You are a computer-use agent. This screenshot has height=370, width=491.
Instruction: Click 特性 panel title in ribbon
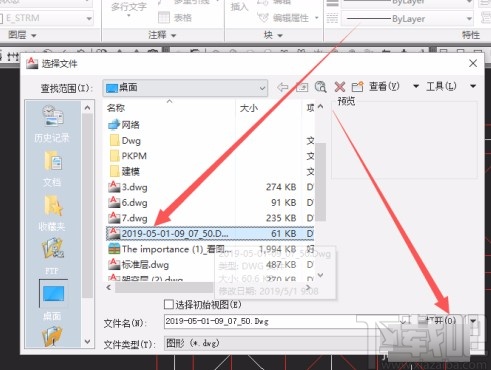pyautogui.click(x=471, y=35)
